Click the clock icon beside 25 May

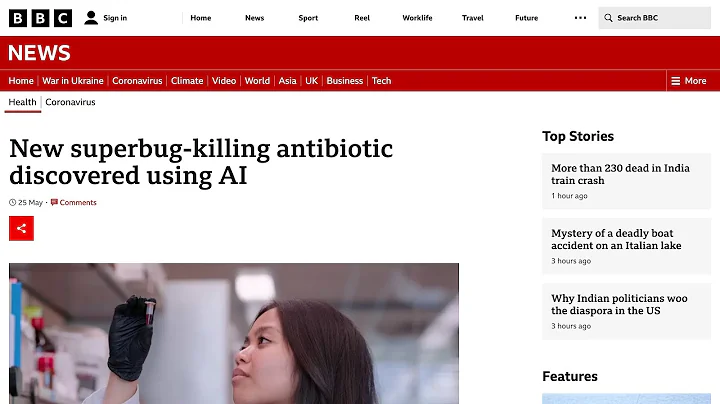[x=12, y=202]
